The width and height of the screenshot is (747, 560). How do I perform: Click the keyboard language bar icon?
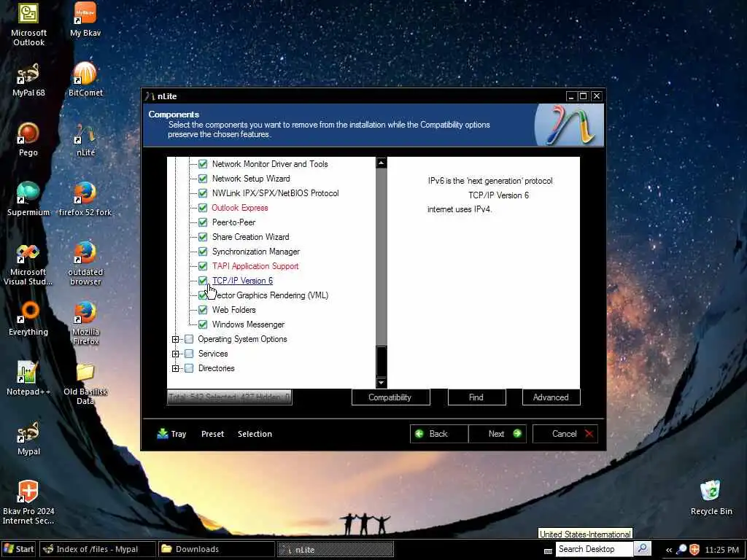(548, 551)
